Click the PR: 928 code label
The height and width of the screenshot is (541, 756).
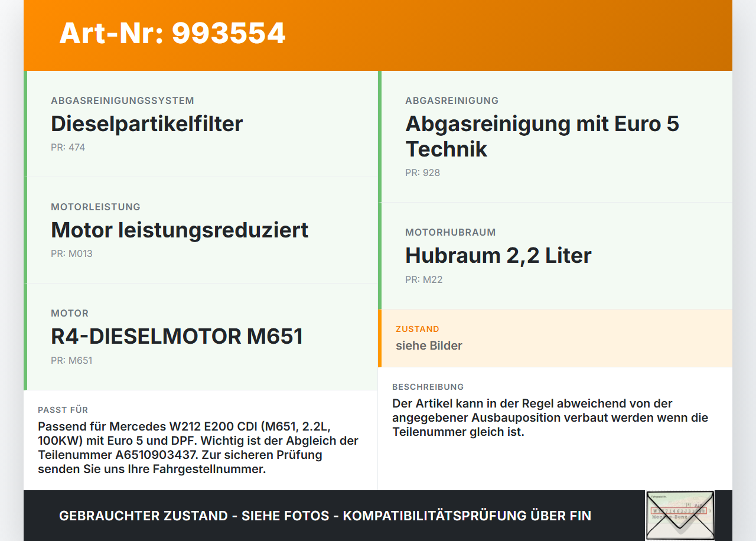coord(421,172)
